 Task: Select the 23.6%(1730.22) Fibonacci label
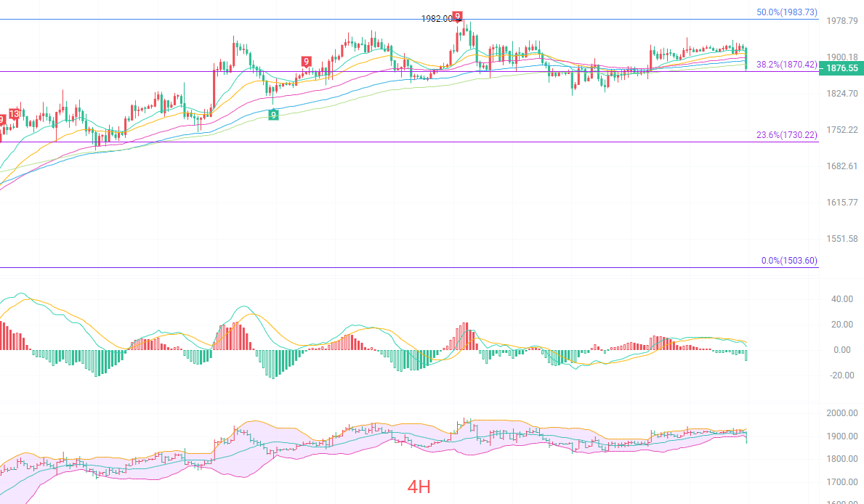click(787, 135)
